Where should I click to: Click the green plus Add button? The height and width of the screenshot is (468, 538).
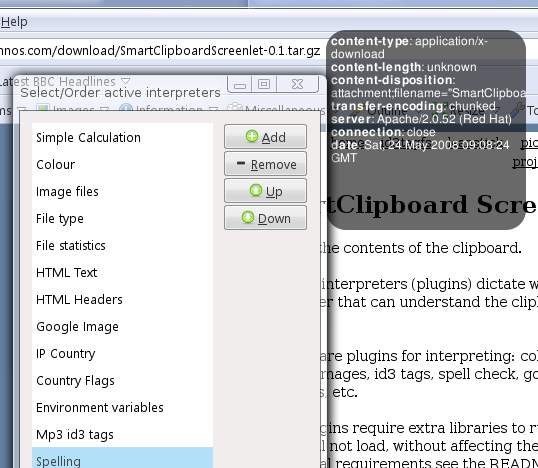(265, 137)
